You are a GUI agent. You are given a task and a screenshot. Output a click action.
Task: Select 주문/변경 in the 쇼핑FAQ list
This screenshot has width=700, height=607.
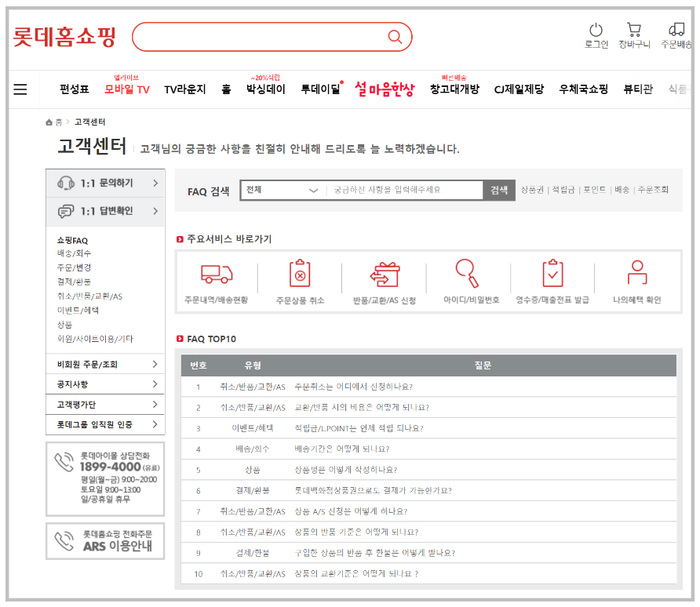pos(74,267)
